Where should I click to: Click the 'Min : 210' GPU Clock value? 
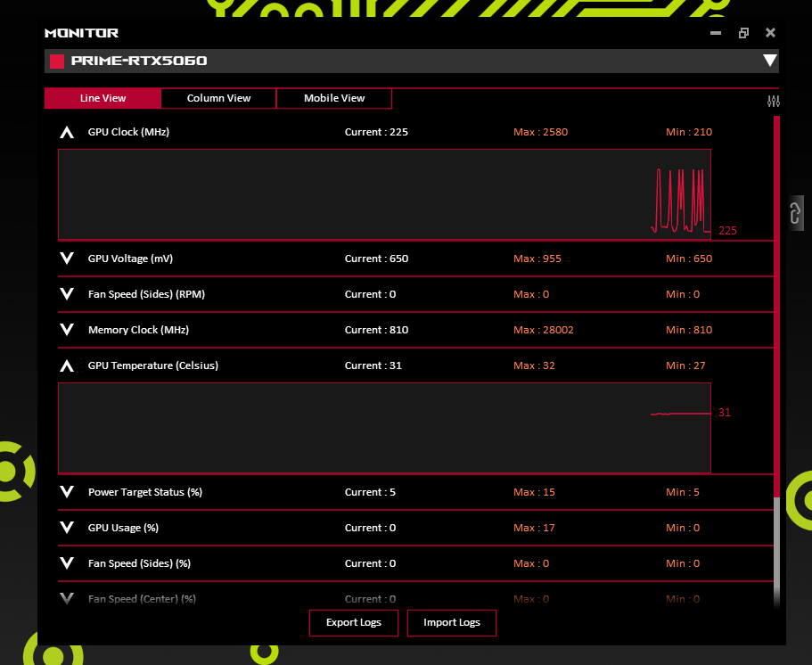689,132
